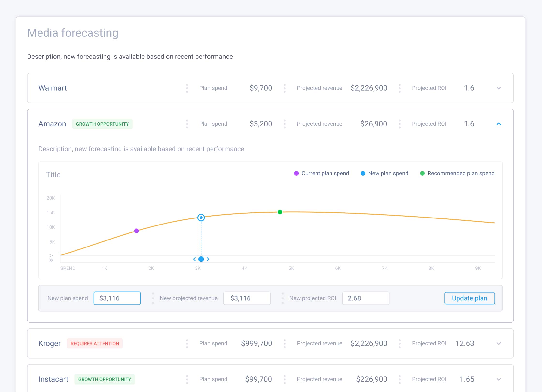The width and height of the screenshot is (542, 392).
Task: Click the Kroger Requires Attention badge
Action: pyautogui.click(x=95, y=343)
